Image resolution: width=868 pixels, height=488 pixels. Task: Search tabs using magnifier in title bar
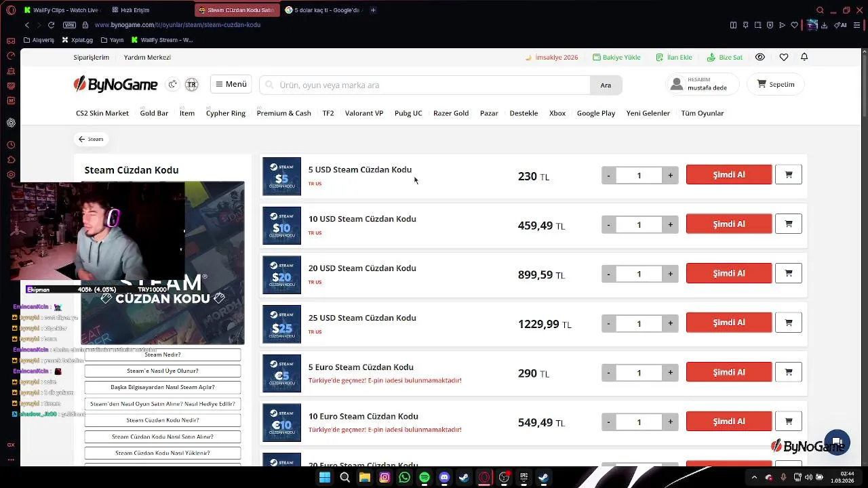pyautogui.click(x=820, y=10)
